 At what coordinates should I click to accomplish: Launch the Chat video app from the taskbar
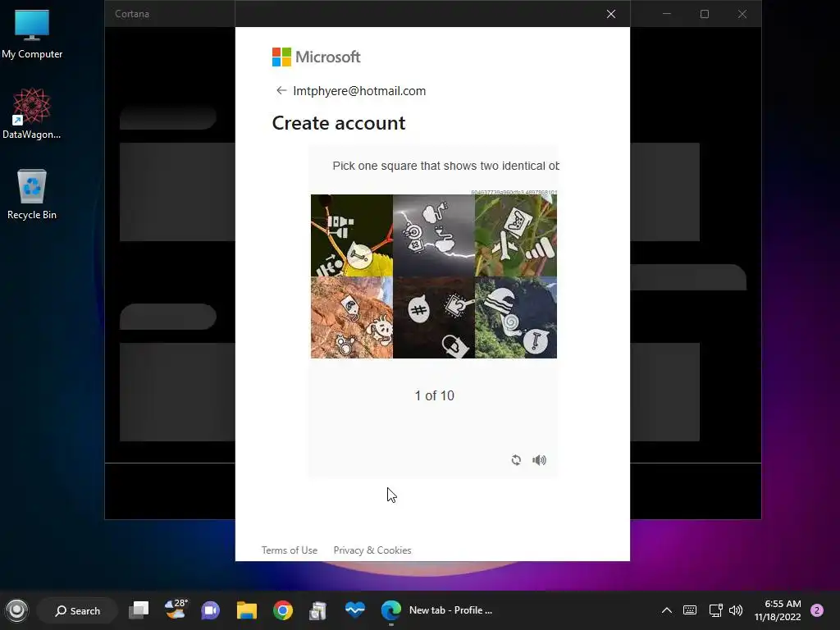(x=211, y=610)
